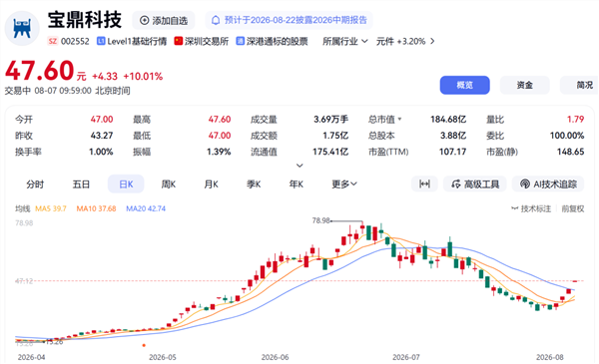Click the 15.26 low price marker

pyautogui.click(x=55, y=342)
